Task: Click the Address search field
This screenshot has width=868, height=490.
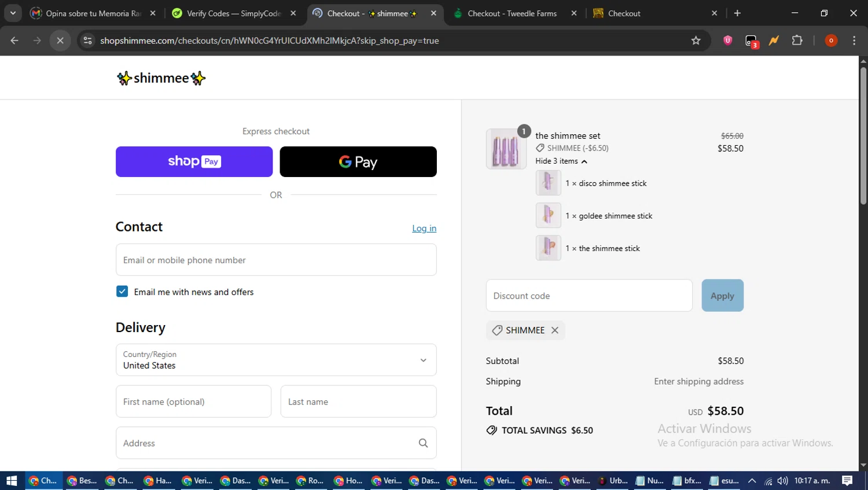Action: pyautogui.click(x=276, y=443)
